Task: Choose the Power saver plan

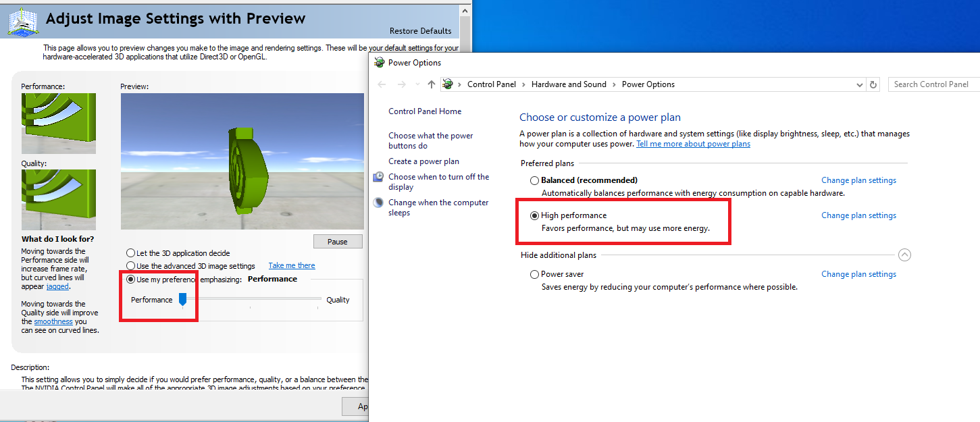Action: 535,274
